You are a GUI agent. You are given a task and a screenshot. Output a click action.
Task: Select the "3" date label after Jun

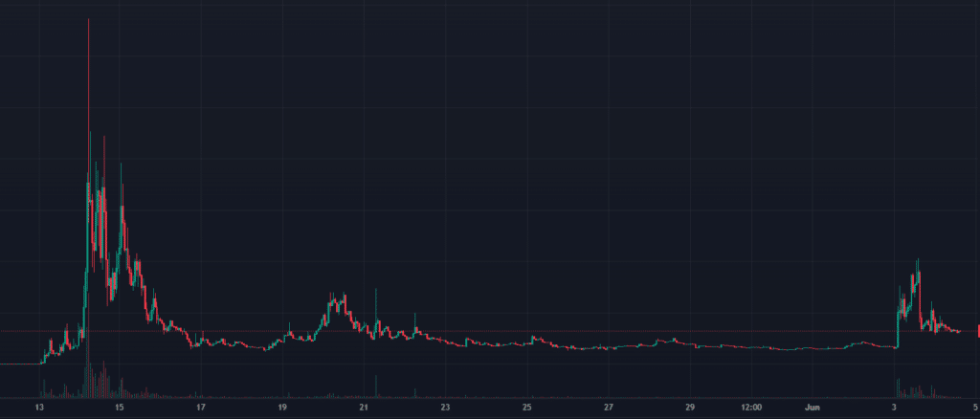894,407
